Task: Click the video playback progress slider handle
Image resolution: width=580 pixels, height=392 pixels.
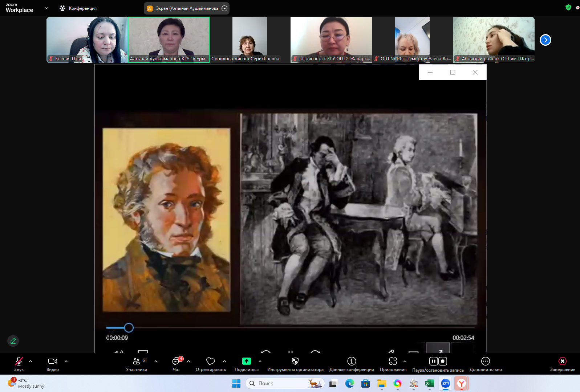Action: pos(129,328)
